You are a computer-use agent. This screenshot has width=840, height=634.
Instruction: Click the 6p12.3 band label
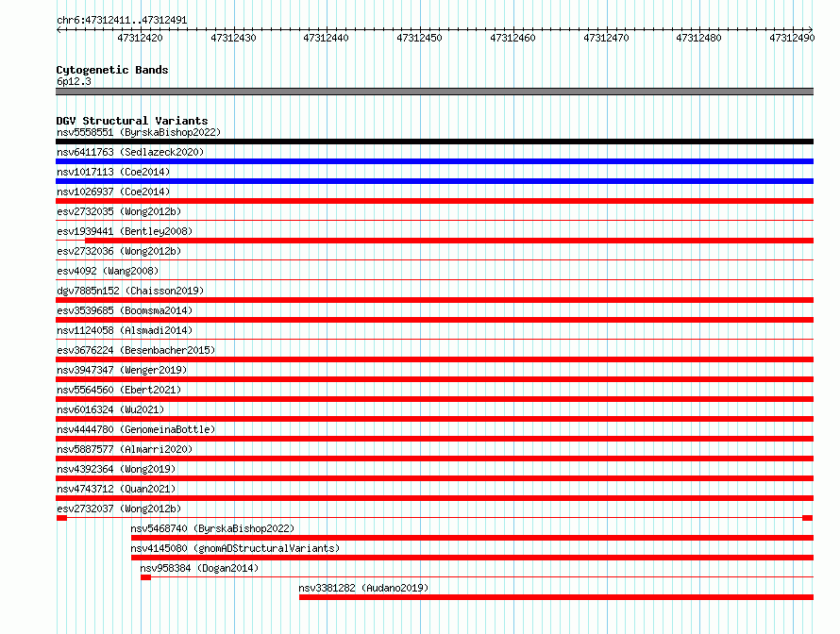(74, 81)
